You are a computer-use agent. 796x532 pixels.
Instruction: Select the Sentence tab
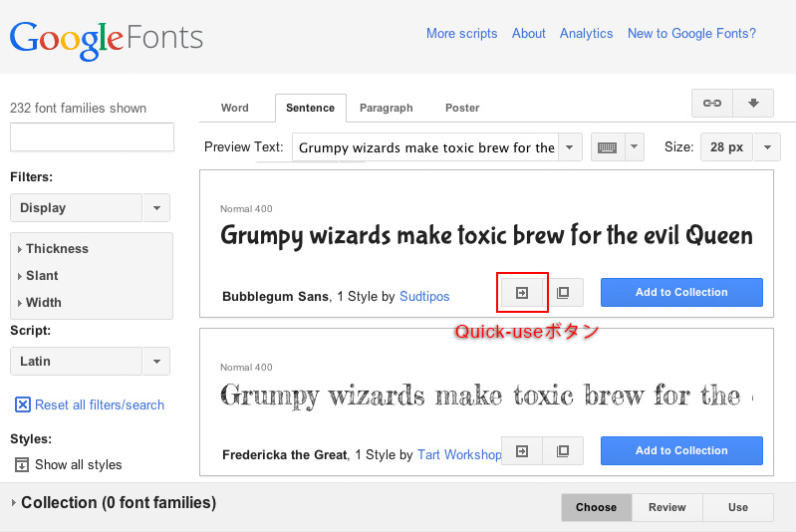[x=310, y=108]
